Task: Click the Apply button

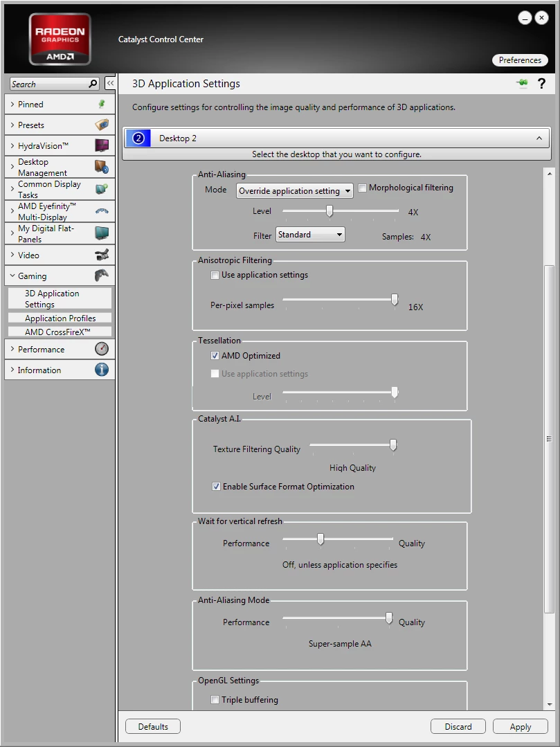Action: coord(521,726)
